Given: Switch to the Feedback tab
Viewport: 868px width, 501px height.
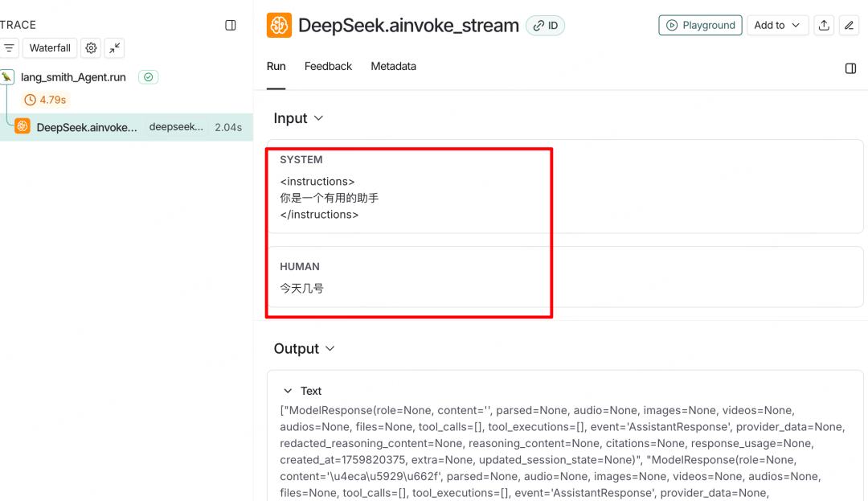Looking at the screenshot, I should (x=328, y=67).
